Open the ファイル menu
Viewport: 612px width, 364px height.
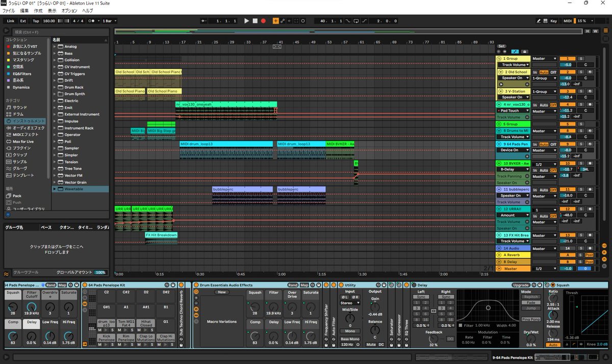pos(9,10)
